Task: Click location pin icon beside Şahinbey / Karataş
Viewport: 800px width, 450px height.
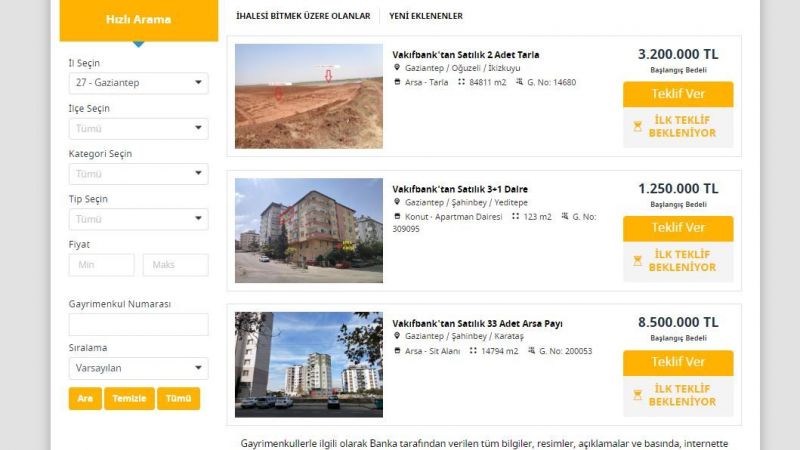Action: coord(397,336)
